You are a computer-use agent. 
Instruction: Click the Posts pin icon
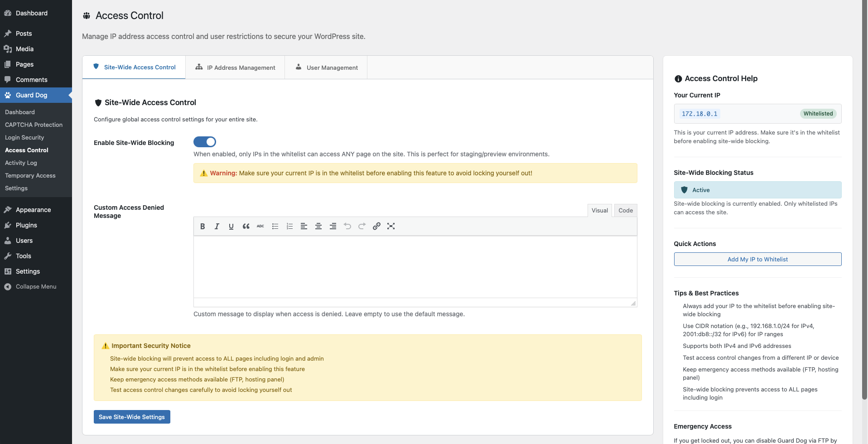[x=8, y=34]
